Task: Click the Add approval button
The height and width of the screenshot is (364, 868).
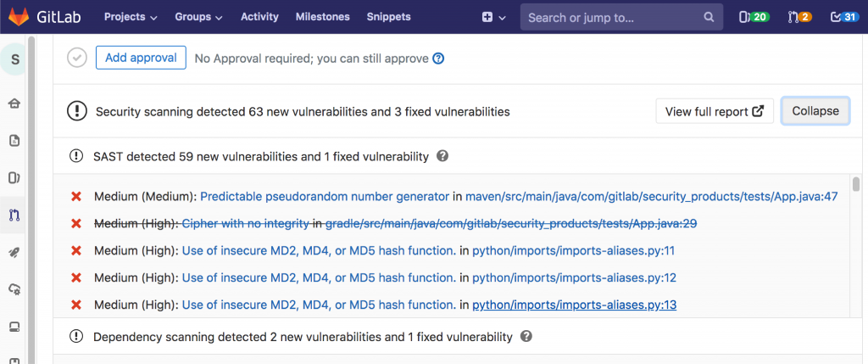Action: pos(141,58)
